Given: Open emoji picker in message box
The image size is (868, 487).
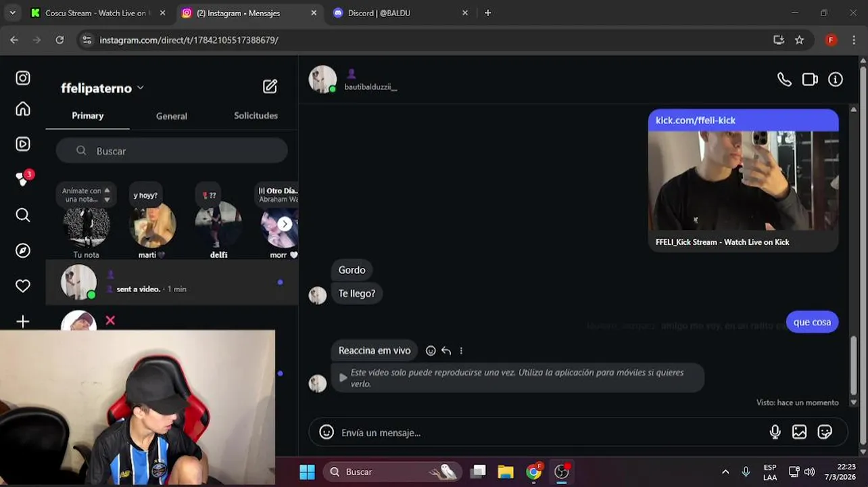Looking at the screenshot, I should tap(327, 432).
